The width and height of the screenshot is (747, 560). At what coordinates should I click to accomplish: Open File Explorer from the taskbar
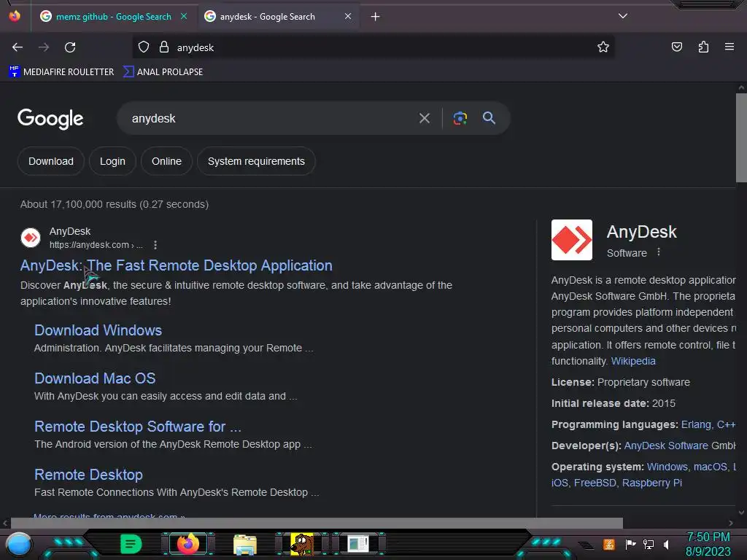coord(245,544)
